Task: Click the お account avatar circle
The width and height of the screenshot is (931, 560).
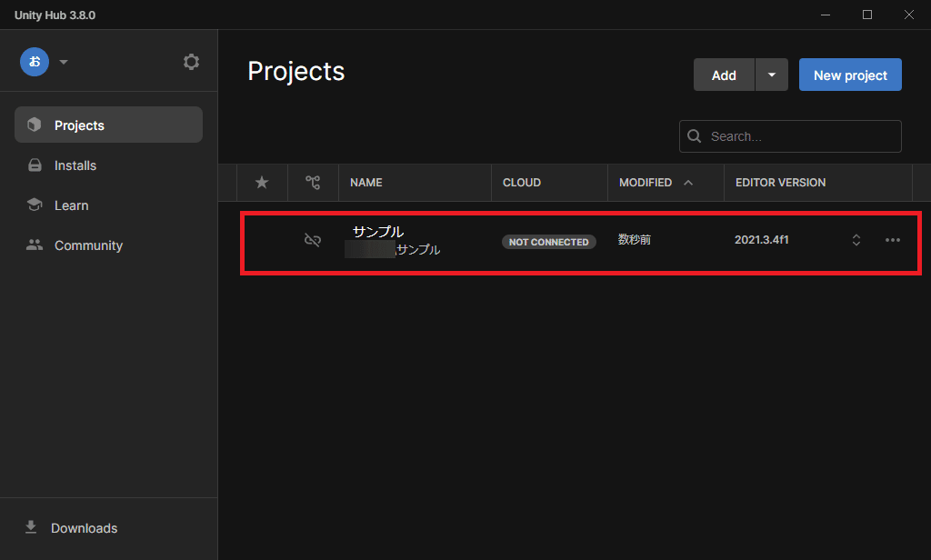Action: pos(35,62)
